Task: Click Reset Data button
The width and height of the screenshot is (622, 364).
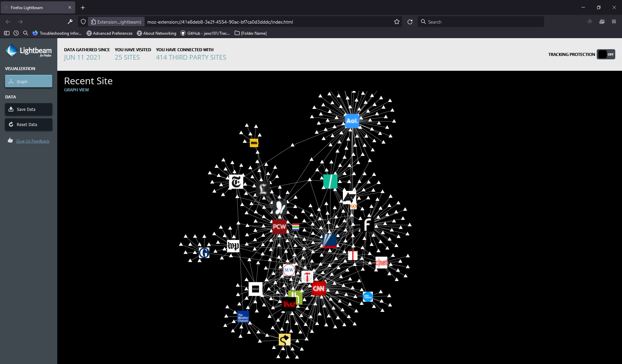Action: tap(29, 124)
